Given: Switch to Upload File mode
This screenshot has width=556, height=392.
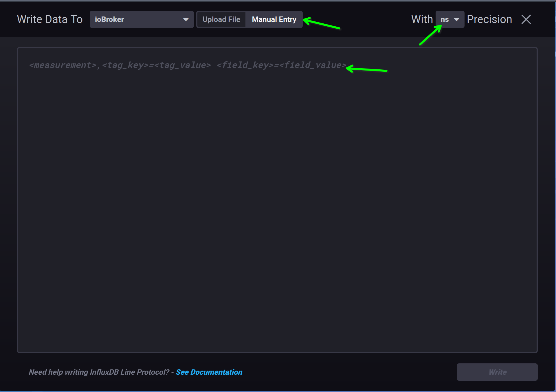Looking at the screenshot, I should pos(221,19).
